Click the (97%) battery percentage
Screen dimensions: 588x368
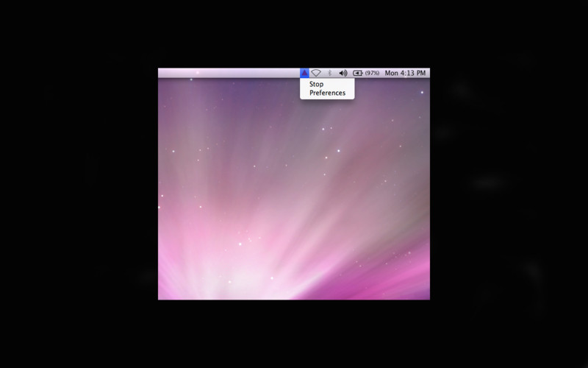click(x=372, y=73)
